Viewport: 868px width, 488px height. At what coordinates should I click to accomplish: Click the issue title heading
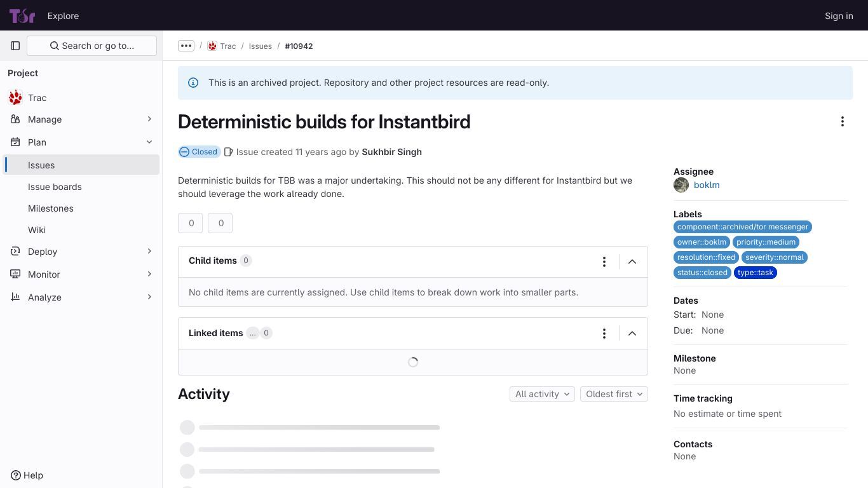point(324,122)
